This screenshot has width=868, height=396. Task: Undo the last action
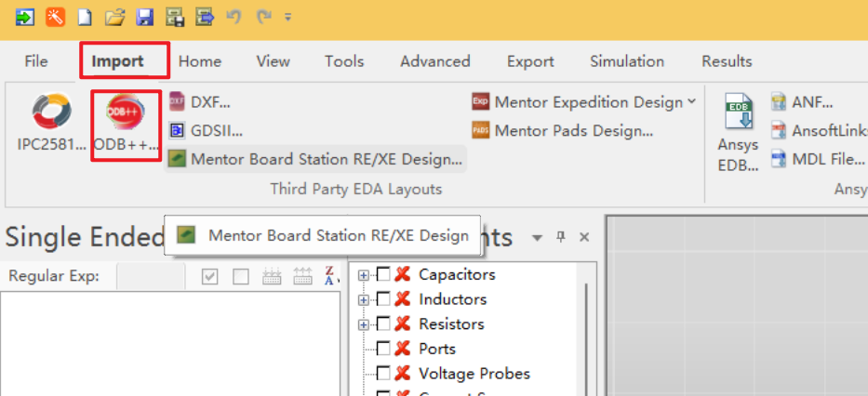(x=234, y=17)
